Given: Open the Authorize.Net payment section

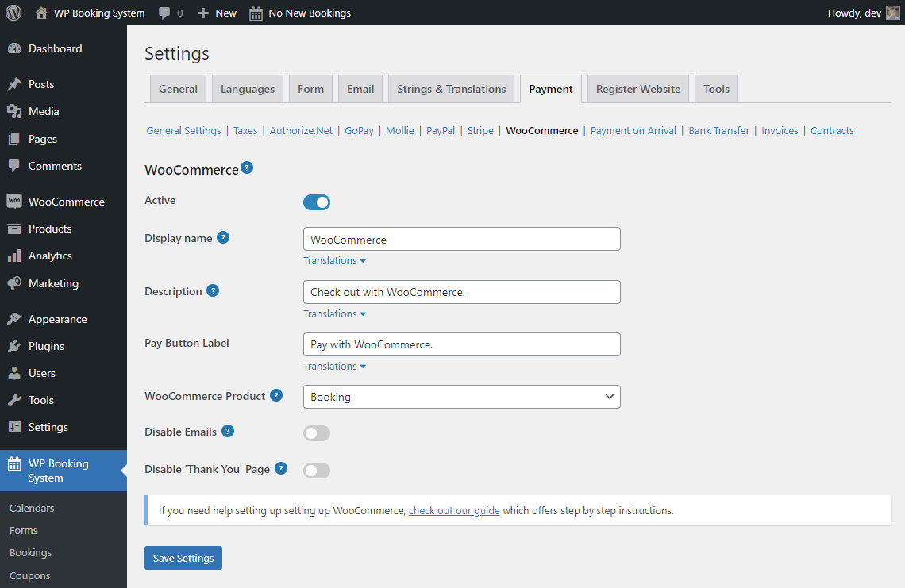Looking at the screenshot, I should point(302,130).
